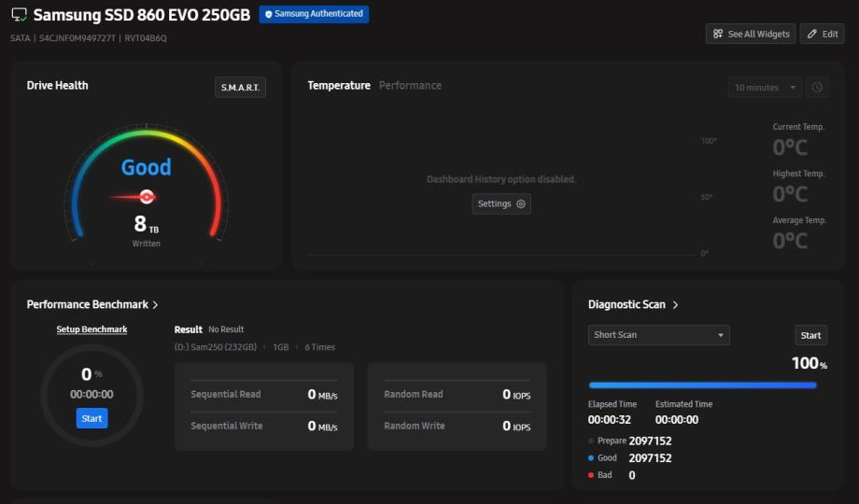Click the drive icon beside the Samsung SSD title
Image resolution: width=859 pixels, height=504 pixels.
click(19, 15)
